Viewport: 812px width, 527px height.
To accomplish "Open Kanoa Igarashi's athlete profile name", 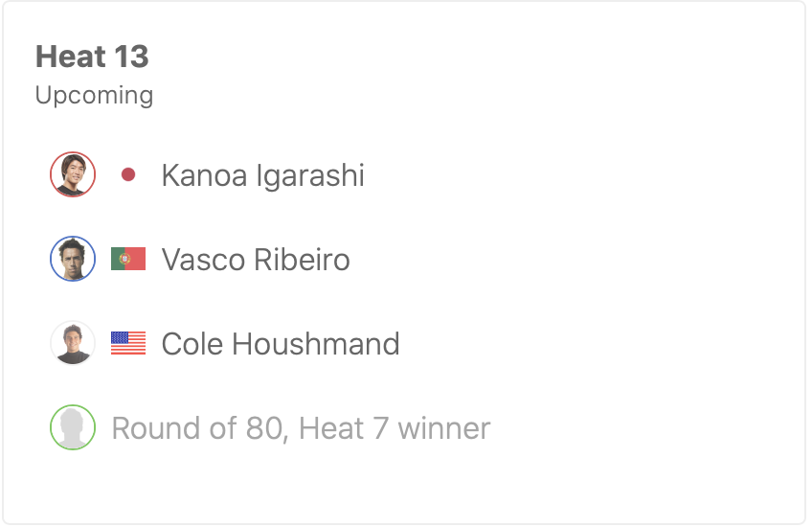I will pos(262,175).
